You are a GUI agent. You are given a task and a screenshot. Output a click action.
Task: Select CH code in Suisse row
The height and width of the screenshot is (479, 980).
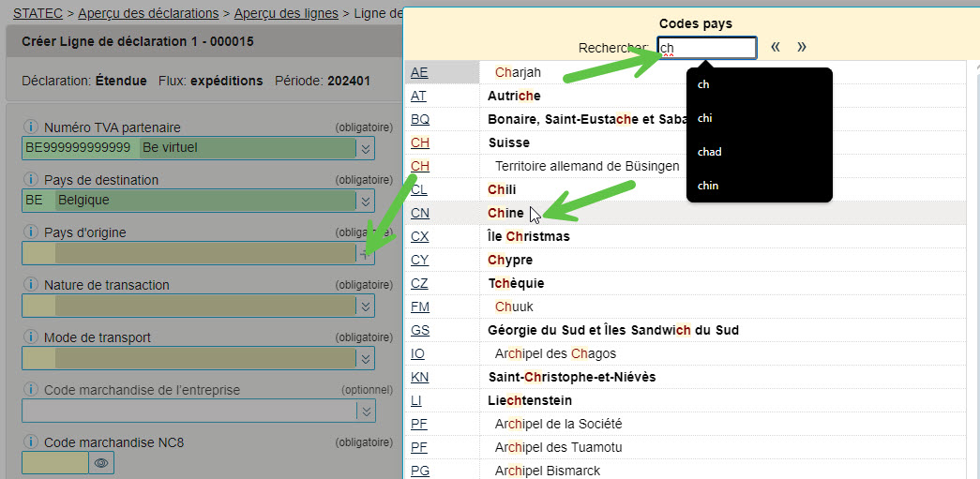420,142
